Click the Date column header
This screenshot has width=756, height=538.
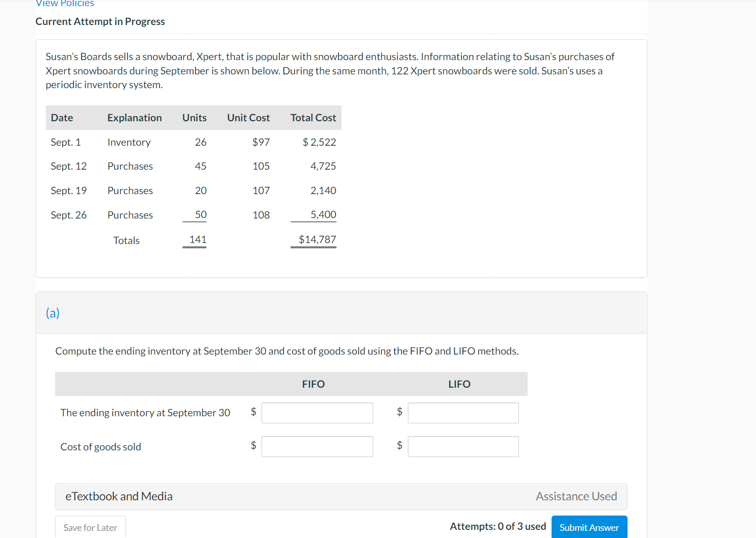62,117
